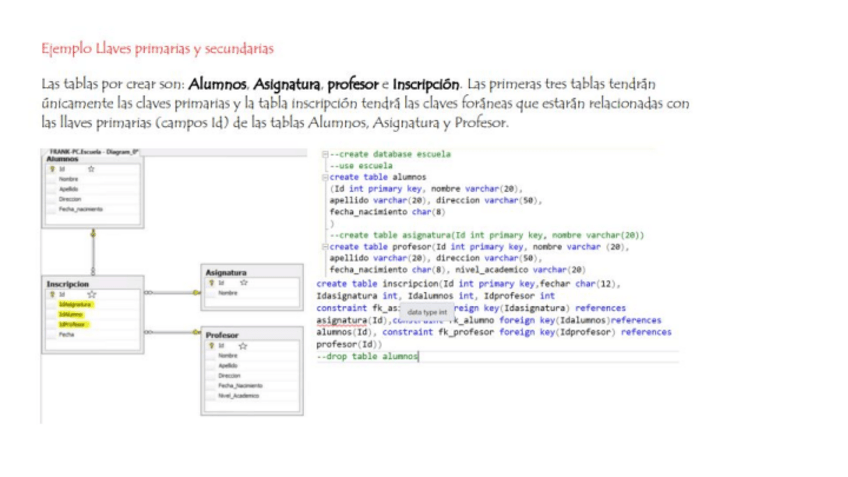Click the key endpoint of relationship at Profesor

pyautogui.click(x=196, y=332)
